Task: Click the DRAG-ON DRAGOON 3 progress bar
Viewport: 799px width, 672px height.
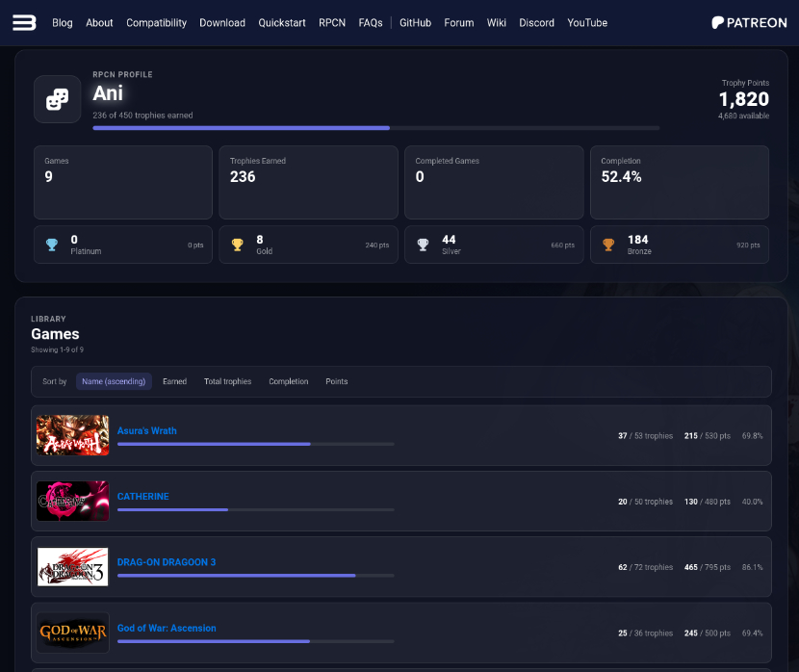Action: click(x=256, y=576)
